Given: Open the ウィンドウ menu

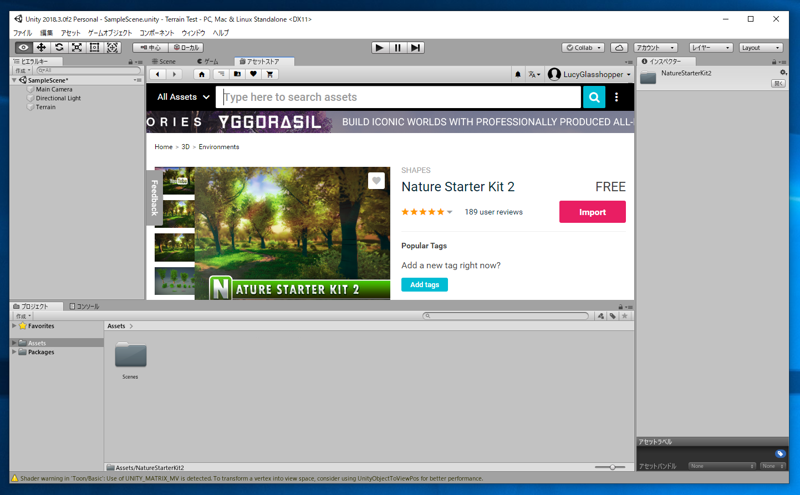Looking at the screenshot, I should (193, 33).
